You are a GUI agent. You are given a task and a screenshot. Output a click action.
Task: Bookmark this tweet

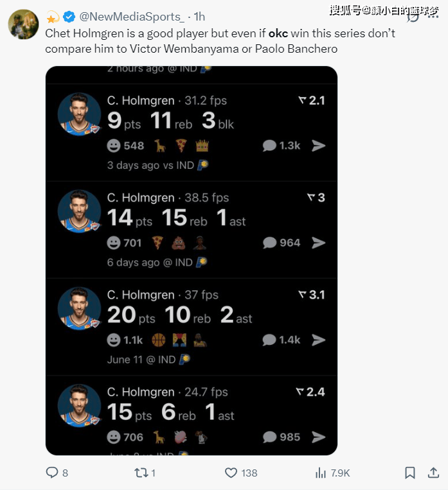point(409,473)
